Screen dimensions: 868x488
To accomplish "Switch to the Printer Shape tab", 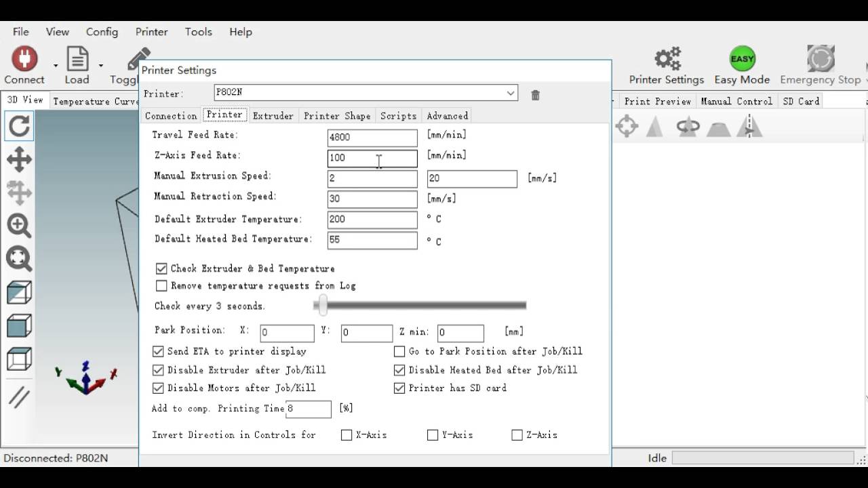I will click(337, 116).
